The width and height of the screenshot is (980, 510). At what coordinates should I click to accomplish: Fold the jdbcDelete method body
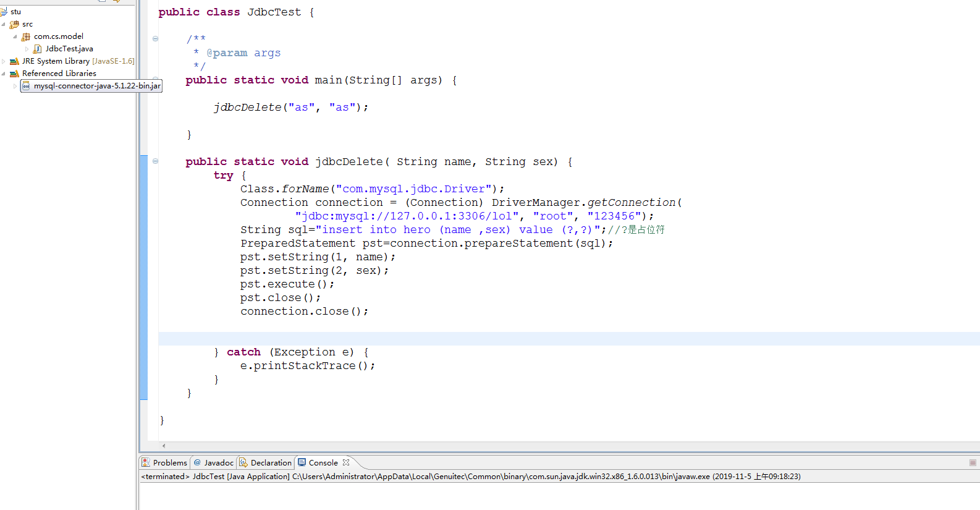(155, 161)
